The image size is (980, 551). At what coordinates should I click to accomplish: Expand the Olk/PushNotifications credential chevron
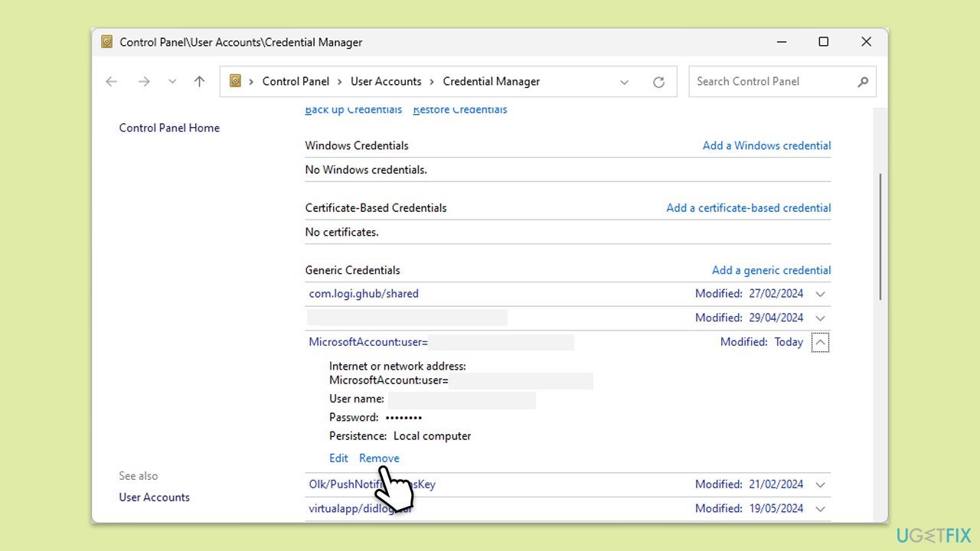pos(821,484)
